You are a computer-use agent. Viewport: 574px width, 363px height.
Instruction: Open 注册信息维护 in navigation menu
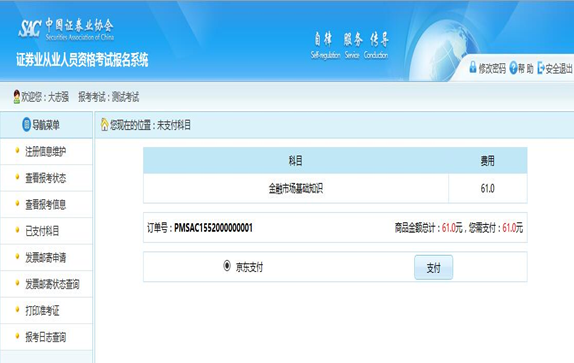coord(46,151)
